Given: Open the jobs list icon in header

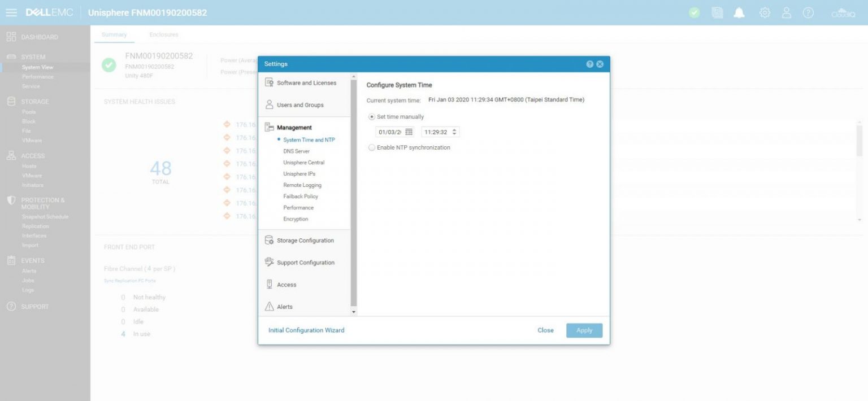Looking at the screenshot, I should click(717, 12).
